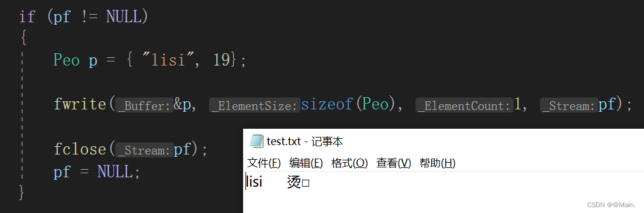Click the _ElementCount: inlay hint
Screen dimensions: 644x213
coord(464,106)
